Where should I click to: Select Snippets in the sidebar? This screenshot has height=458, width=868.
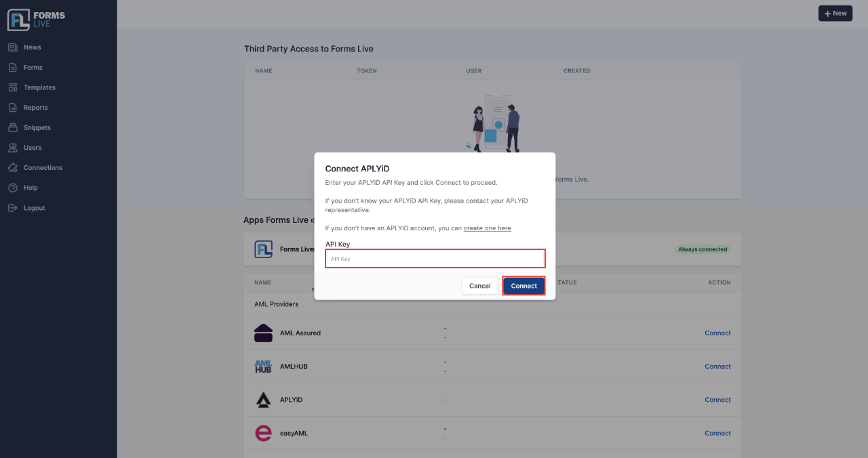tap(37, 127)
